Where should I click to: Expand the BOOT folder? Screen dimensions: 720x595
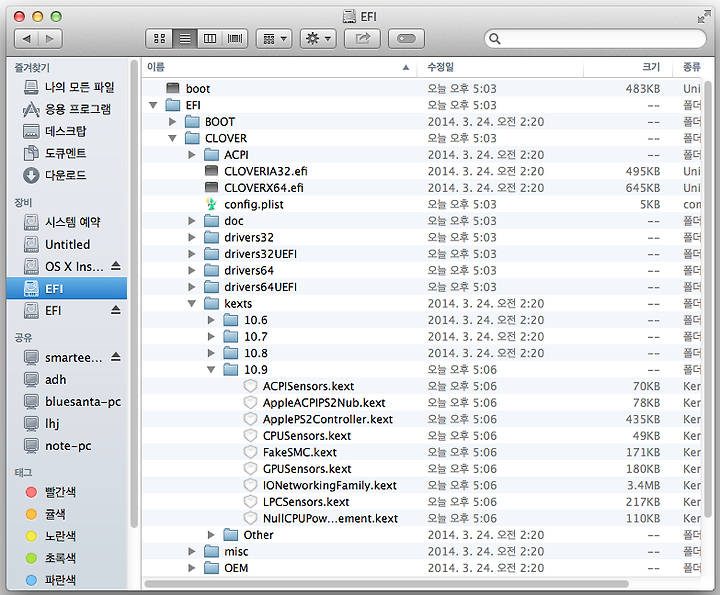coord(173,122)
